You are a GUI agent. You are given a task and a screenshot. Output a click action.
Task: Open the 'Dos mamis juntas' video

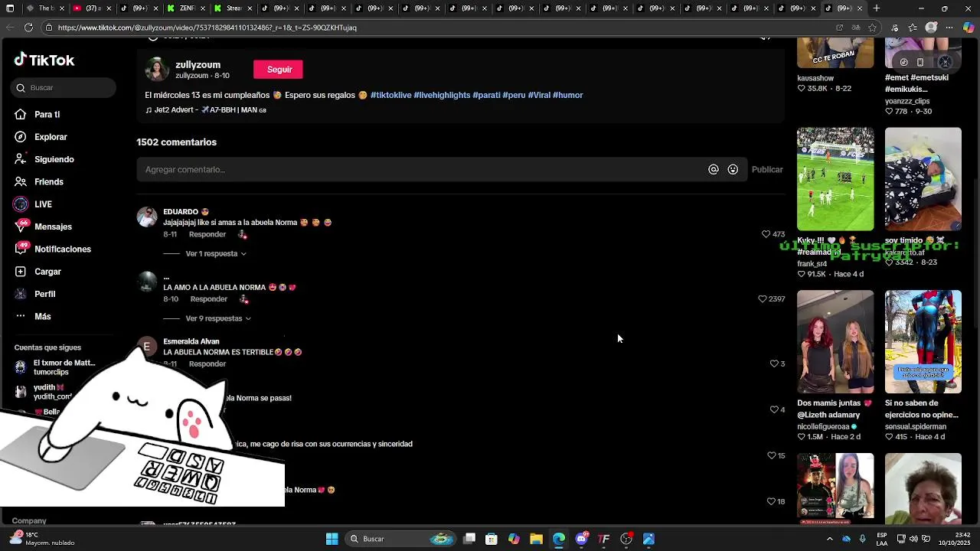click(x=835, y=341)
